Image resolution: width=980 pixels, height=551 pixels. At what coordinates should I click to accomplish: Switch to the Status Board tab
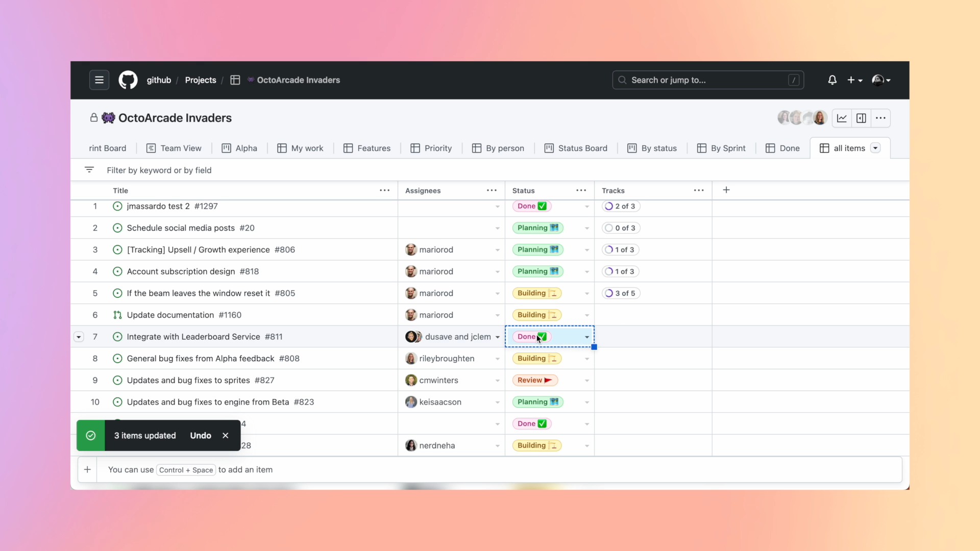tap(576, 148)
